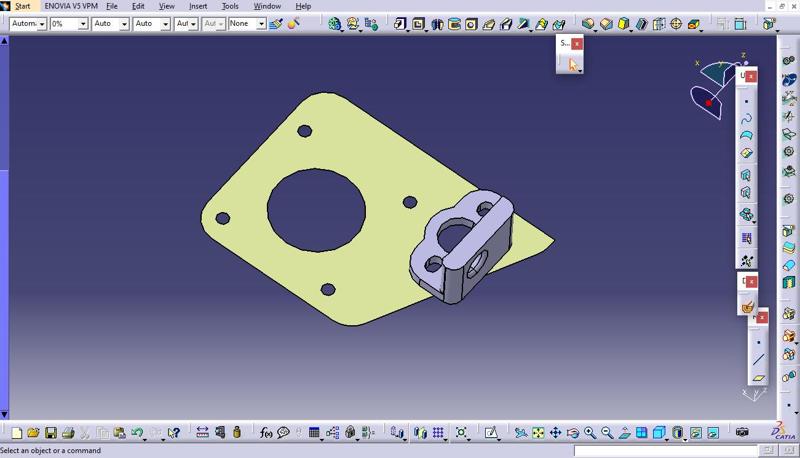Viewport: 800px width, 458px height.
Task: Select the Pocket tool icon
Action: coord(418,24)
